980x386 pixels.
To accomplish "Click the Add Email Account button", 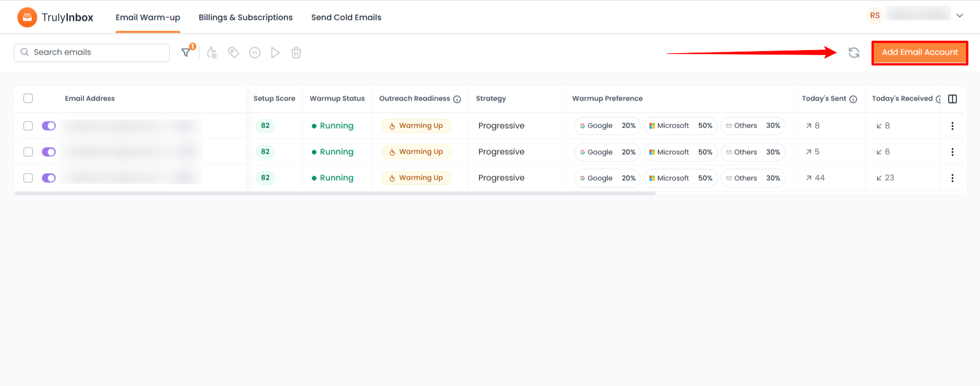I will coord(920,53).
